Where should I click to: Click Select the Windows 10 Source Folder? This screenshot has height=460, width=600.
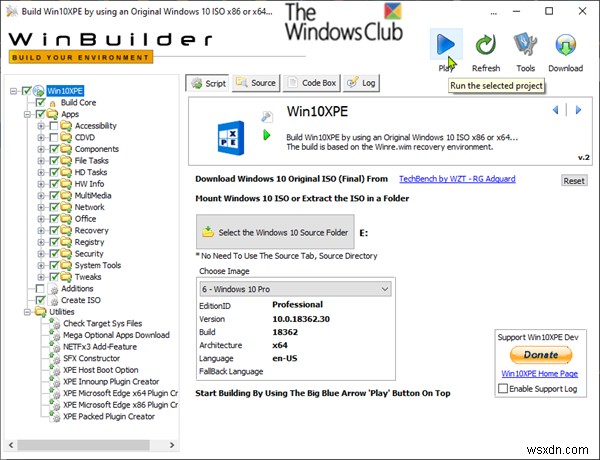(275, 232)
